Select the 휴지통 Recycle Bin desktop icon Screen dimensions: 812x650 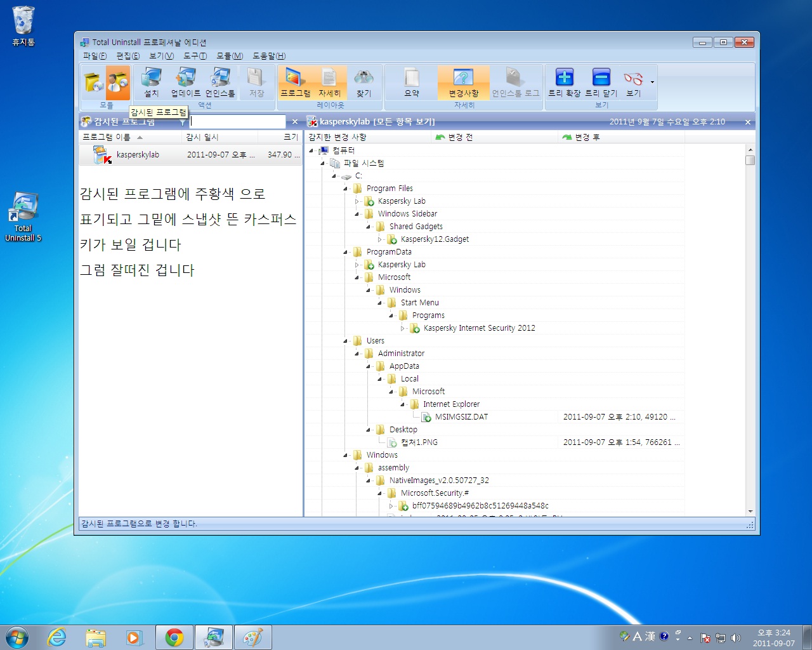(x=23, y=27)
